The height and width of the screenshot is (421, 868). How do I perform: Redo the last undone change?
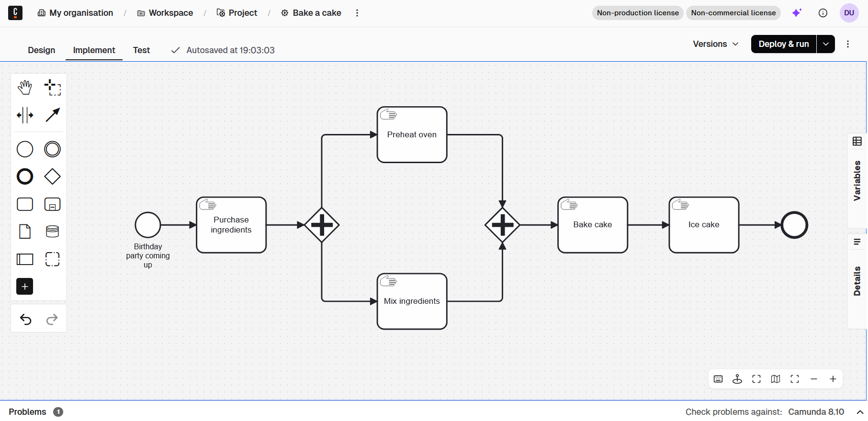(52, 319)
